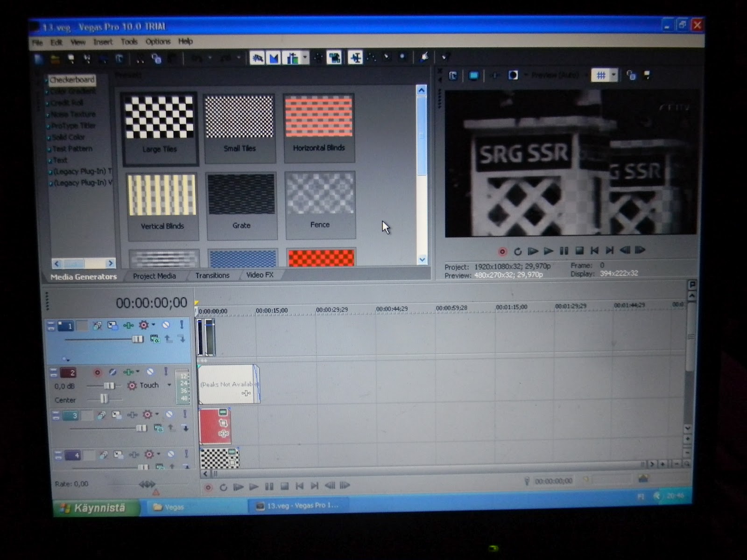Click the generators list scroll-right arrow
The image size is (747, 560).
(x=111, y=264)
